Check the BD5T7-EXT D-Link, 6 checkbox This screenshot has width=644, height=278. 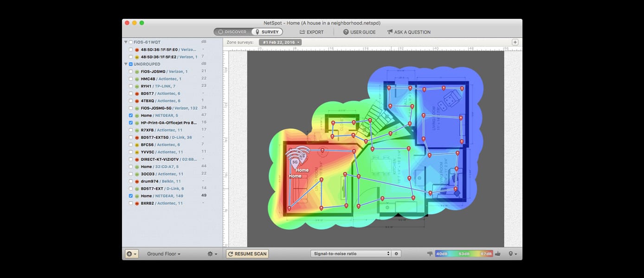[131, 189]
